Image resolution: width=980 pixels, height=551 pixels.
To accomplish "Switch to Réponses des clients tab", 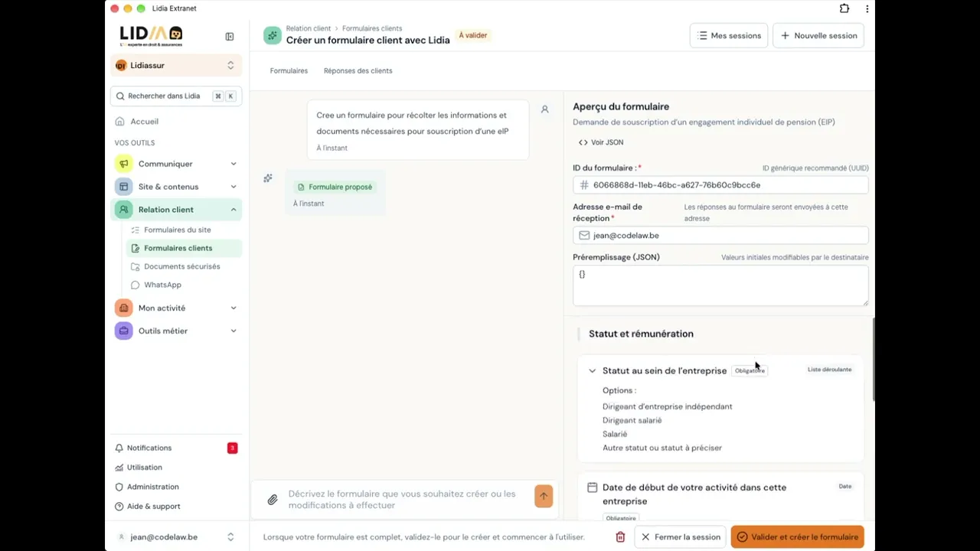I will click(358, 70).
